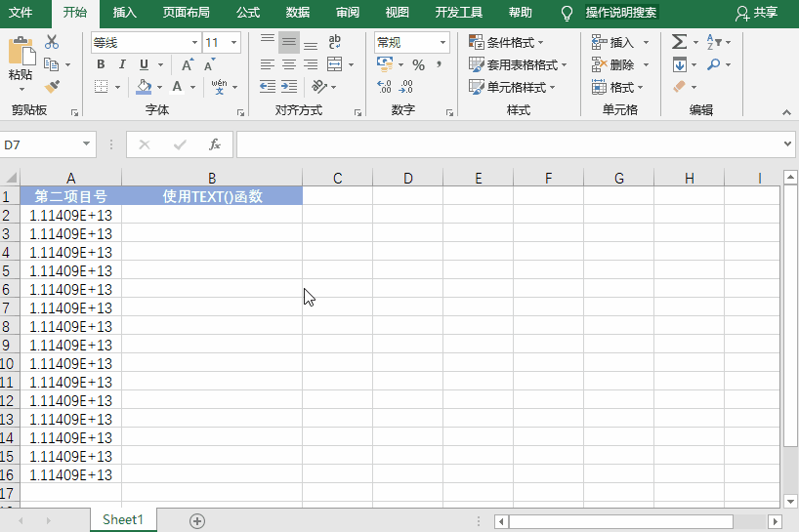Open the 文件 menu
Viewport: 799px width, 532px height.
click(x=21, y=13)
